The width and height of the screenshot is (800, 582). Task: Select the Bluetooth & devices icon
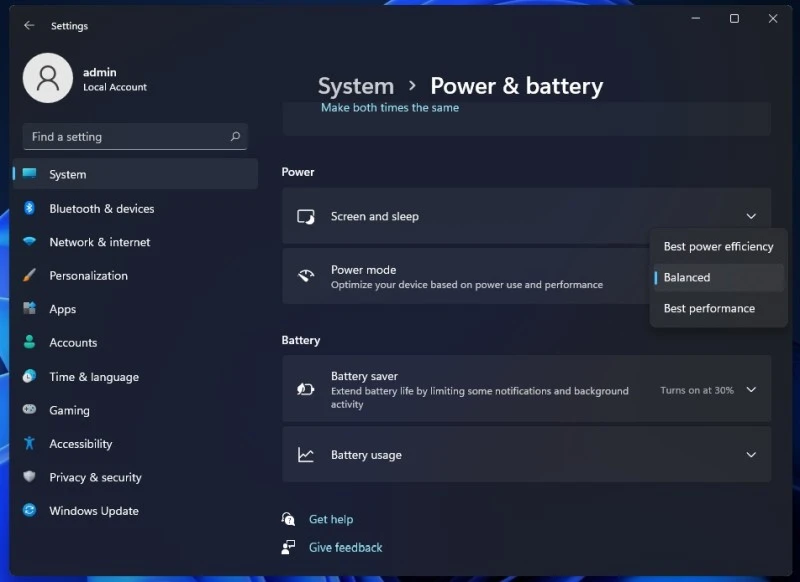click(28, 208)
